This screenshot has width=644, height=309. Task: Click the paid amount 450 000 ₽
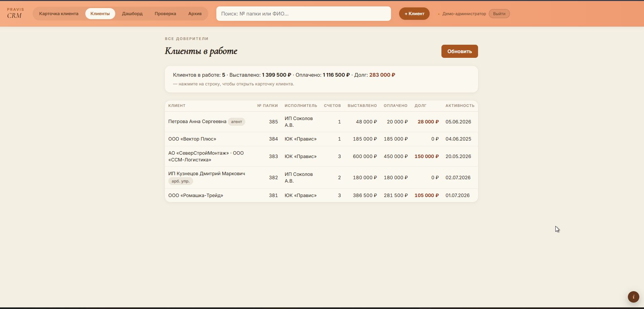396,156
